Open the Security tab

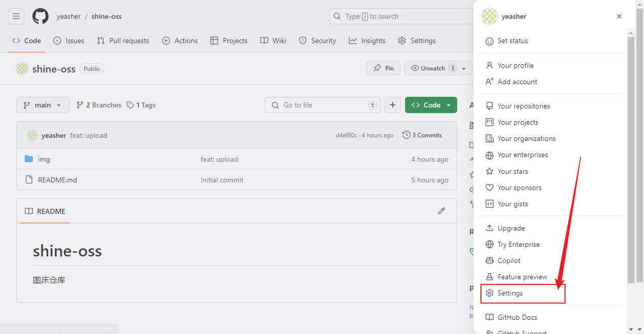pos(317,41)
